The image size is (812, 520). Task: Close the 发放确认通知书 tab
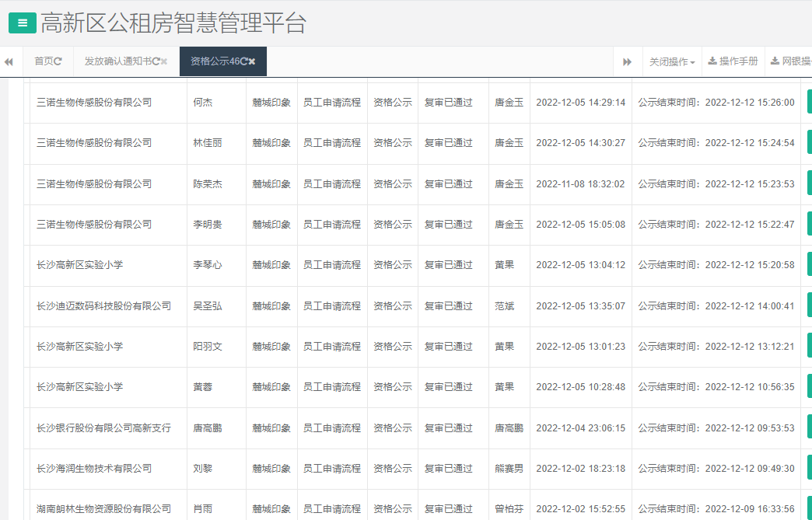tap(164, 61)
